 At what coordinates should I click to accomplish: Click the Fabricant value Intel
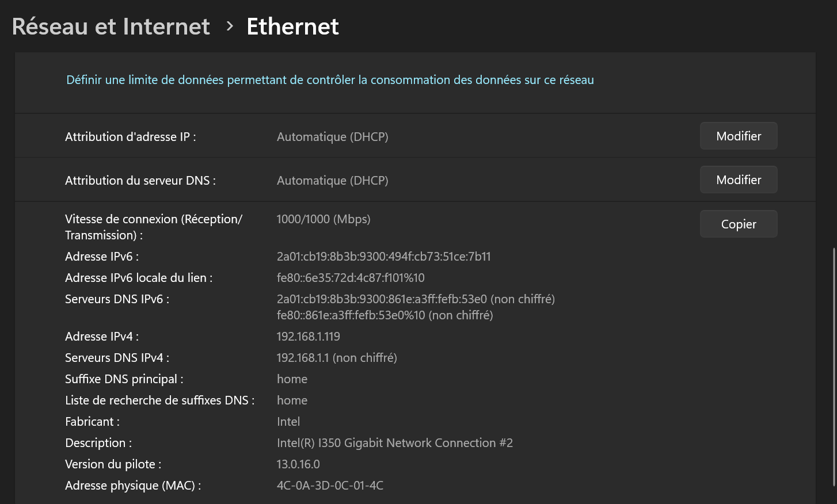[288, 422]
